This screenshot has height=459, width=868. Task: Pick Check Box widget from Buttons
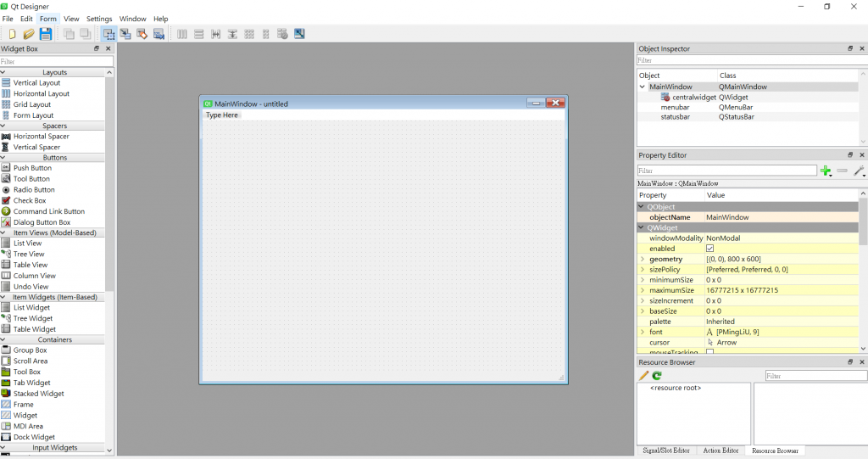tap(30, 201)
